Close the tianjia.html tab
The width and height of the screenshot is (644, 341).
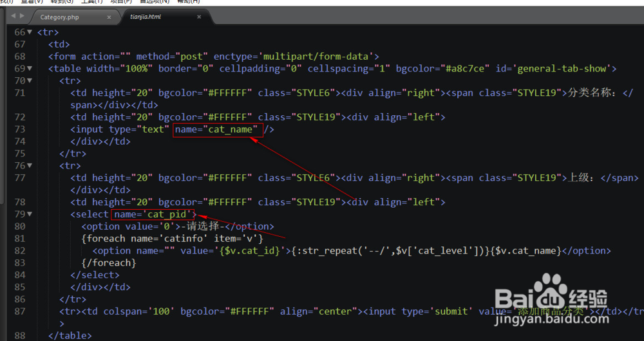[x=199, y=17]
